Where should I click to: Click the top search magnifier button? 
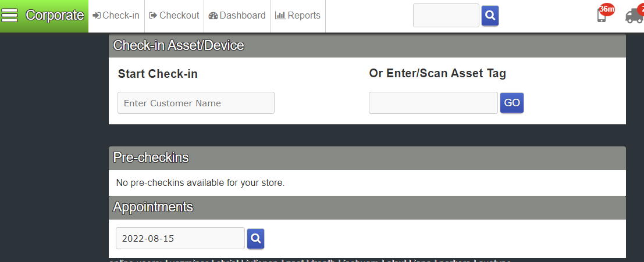(490, 16)
